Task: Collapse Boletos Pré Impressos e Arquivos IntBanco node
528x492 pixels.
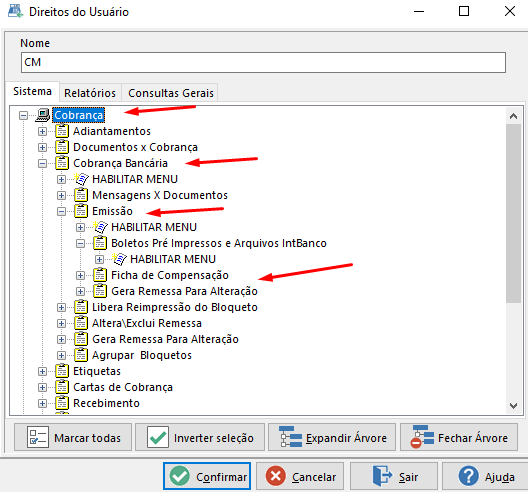Action: (80, 243)
